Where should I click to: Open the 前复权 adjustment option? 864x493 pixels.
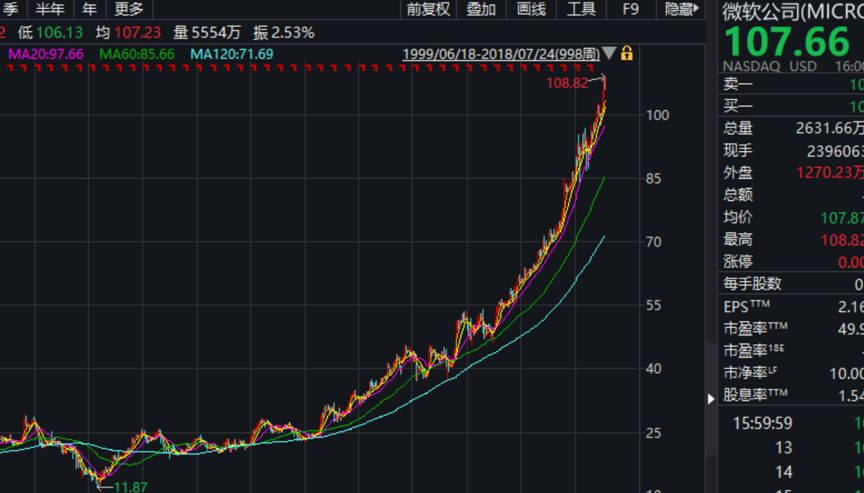[428, 9]
